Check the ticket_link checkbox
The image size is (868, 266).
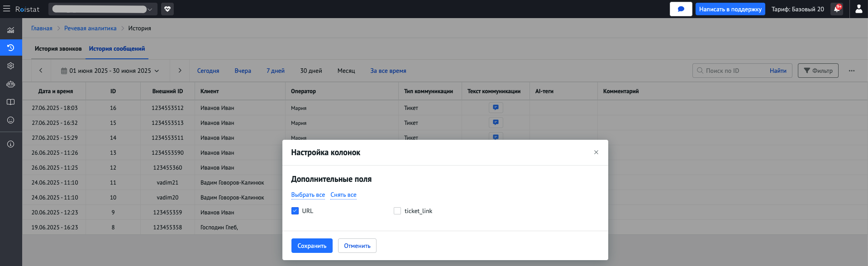point(397,211)
